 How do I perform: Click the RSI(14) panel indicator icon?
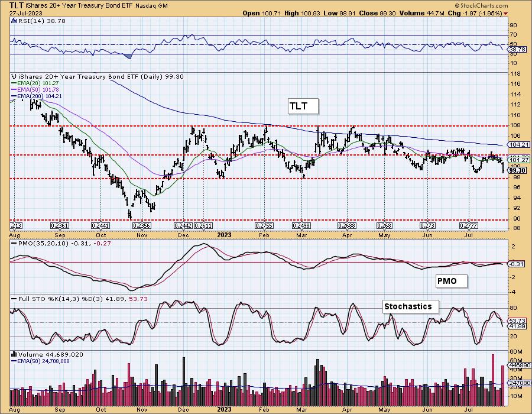click(x=14, y=21)
